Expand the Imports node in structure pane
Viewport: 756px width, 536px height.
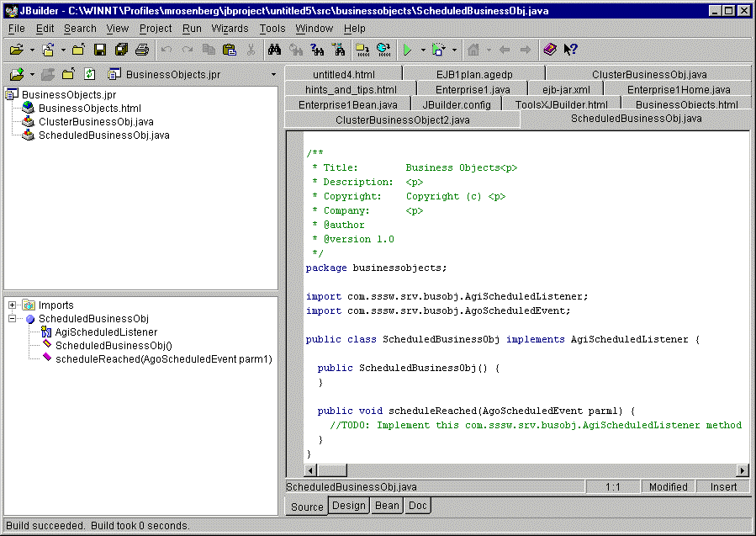pyautogui.click(x=12, y=305)
